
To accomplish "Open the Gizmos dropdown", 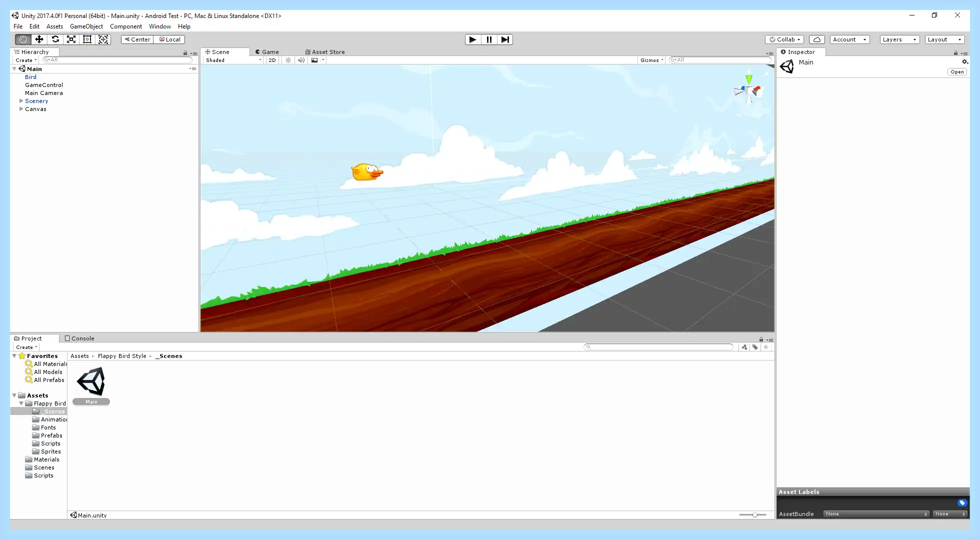I will click(652, 60).
